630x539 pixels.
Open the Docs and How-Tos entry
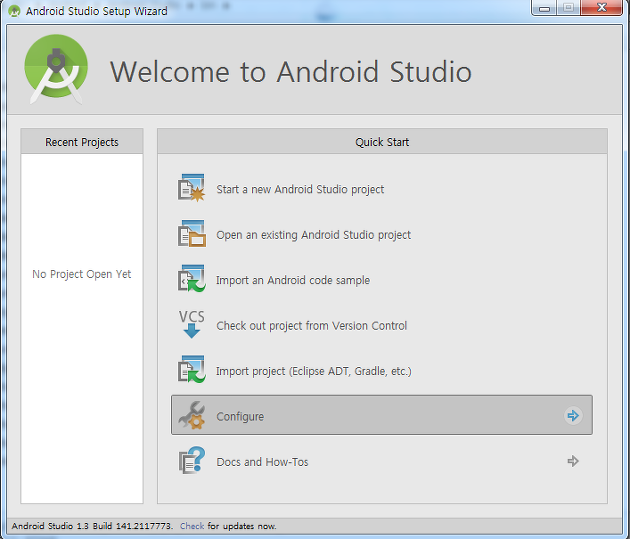382,461
